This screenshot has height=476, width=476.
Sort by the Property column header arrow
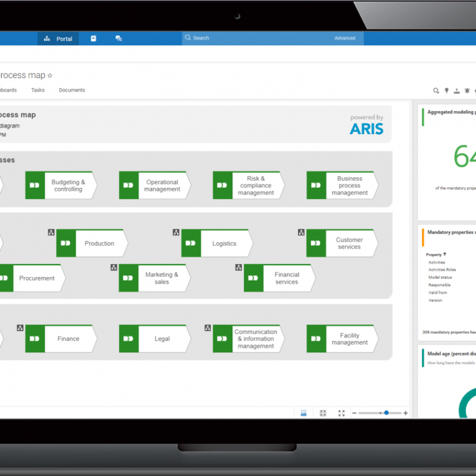(x=444, y=254)
